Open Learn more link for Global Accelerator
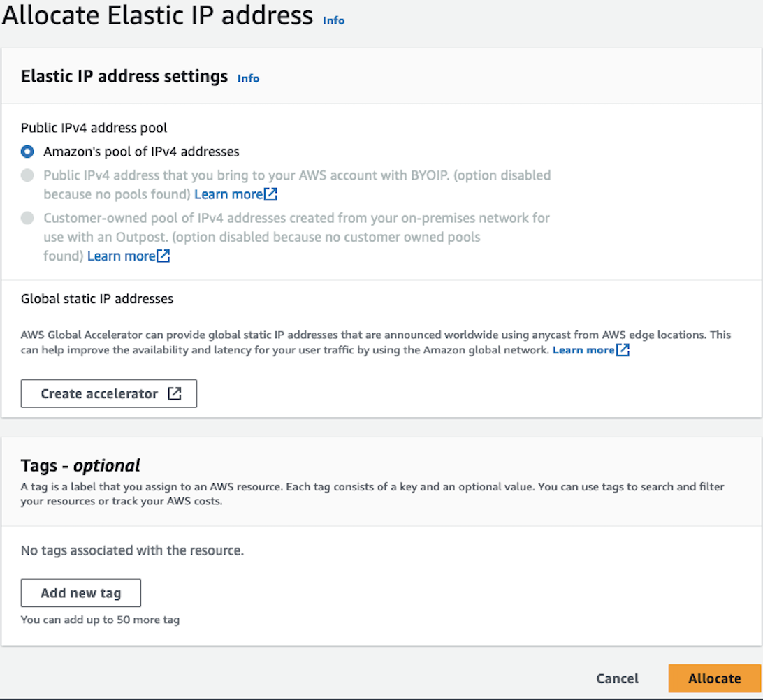763x700 pixels. coord(583,350)
